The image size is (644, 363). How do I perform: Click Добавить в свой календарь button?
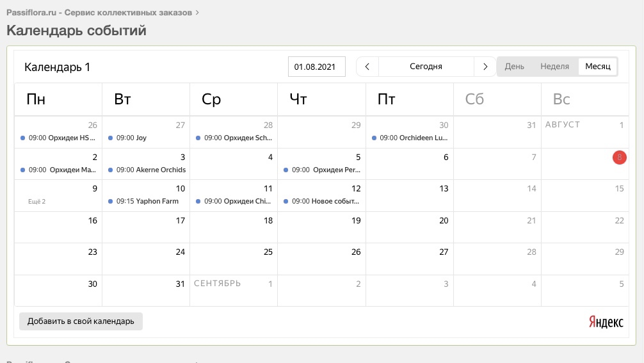81,321
